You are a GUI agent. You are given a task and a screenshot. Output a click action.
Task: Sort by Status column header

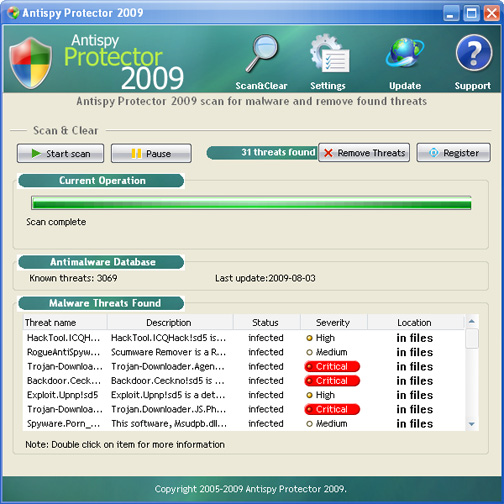pyautogui.click(x=267, y=322)
